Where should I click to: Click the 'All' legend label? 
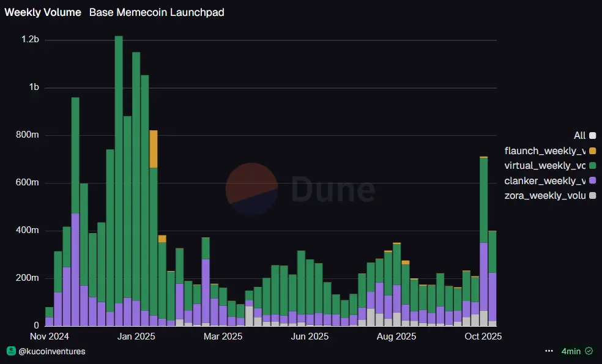click(579, 136)
